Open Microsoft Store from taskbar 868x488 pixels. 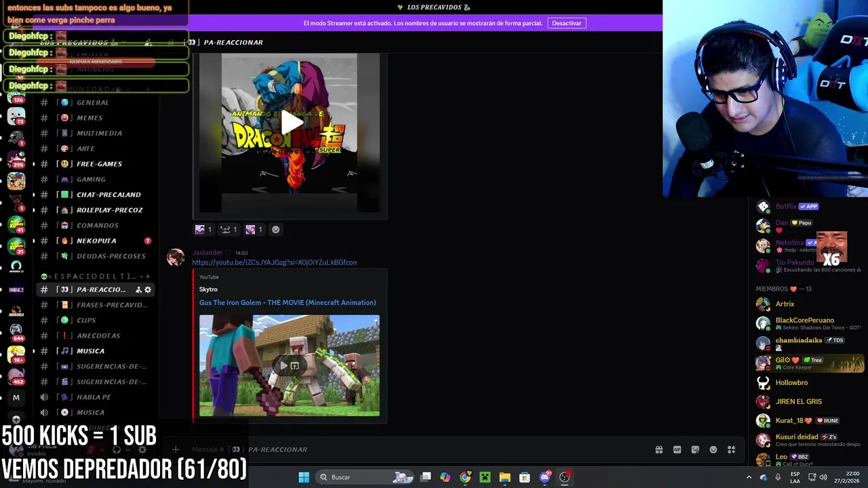[524, 477]
